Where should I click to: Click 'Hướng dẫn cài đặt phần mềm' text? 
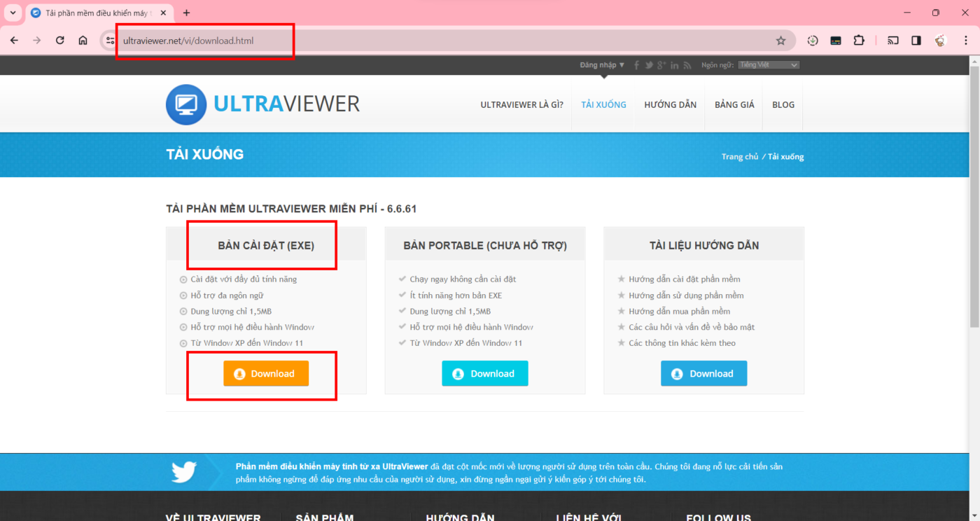[685, 279]
